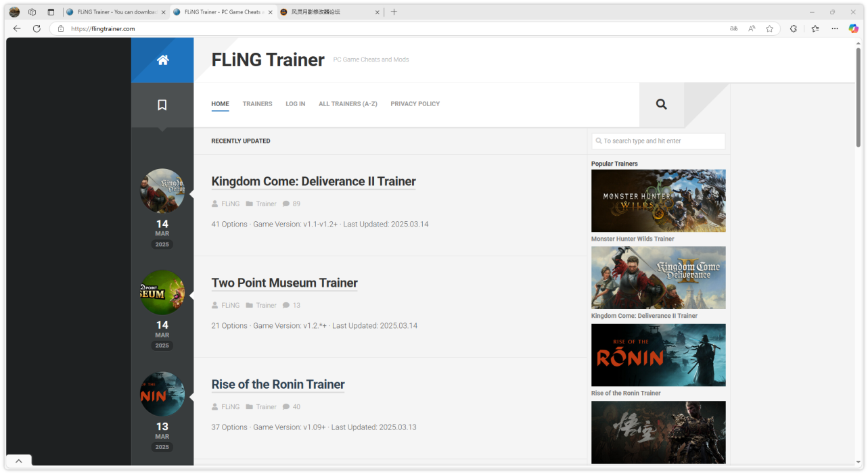
Task: Open ALL TRAINERS (A-Z) page
Action: coord(348,104)
